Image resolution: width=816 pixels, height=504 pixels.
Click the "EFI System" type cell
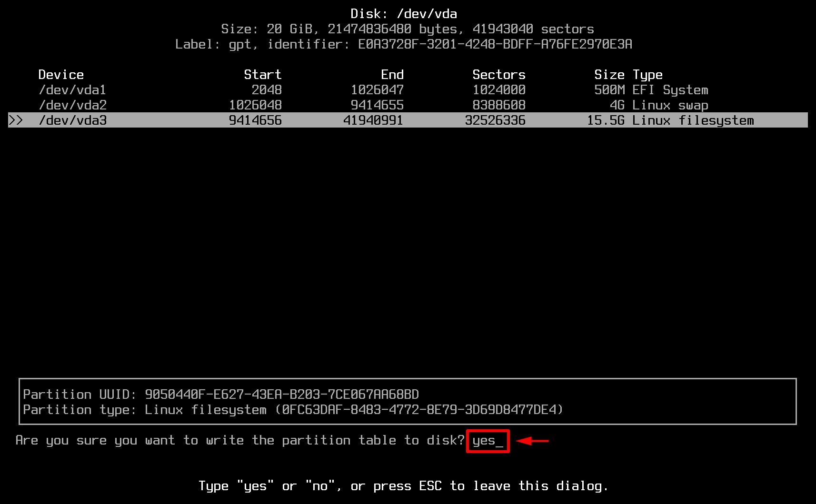point(670,90)
